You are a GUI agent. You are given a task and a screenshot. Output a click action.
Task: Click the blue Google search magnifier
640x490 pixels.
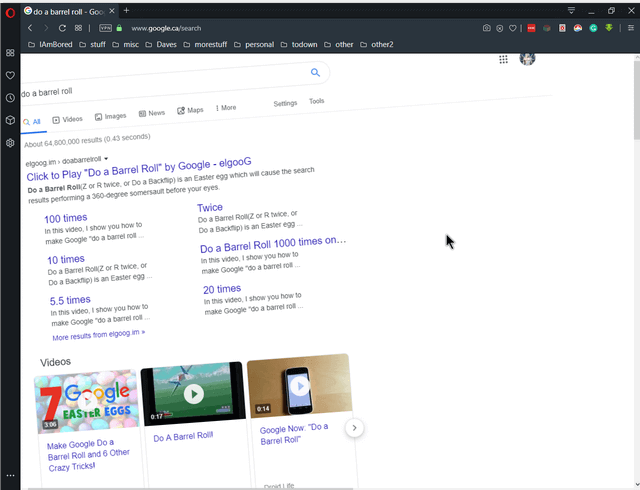[x=315, y=73]
